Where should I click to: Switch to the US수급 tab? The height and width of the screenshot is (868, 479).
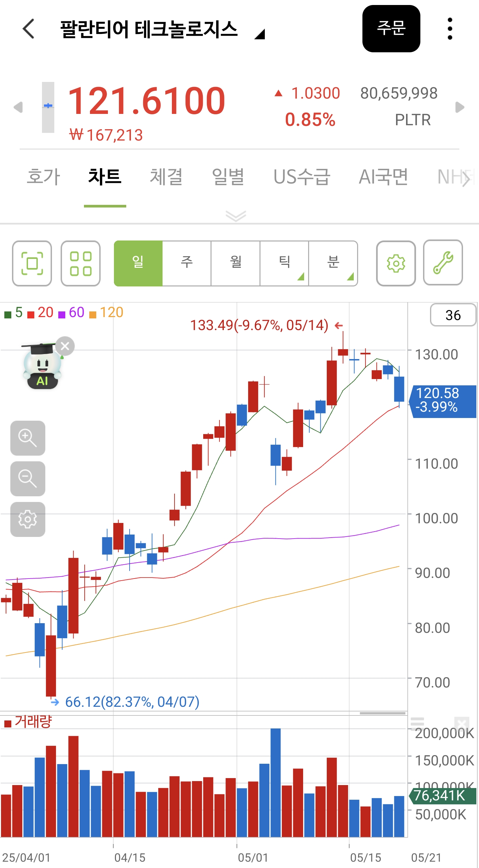pos(302,177)
